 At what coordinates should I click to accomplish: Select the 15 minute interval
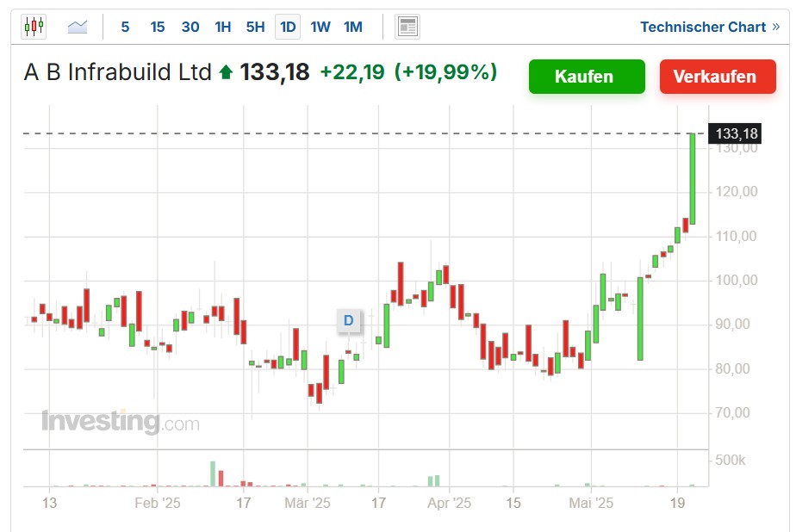pos(158,27)
